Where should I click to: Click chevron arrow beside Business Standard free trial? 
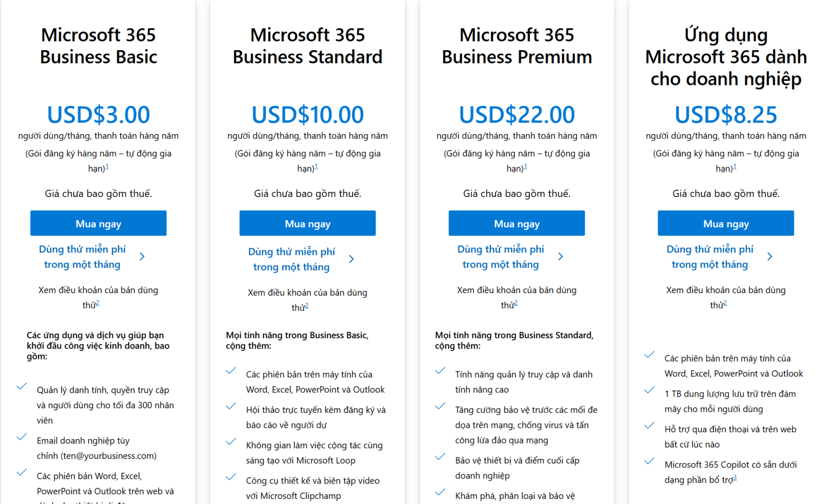pos(352,259)
